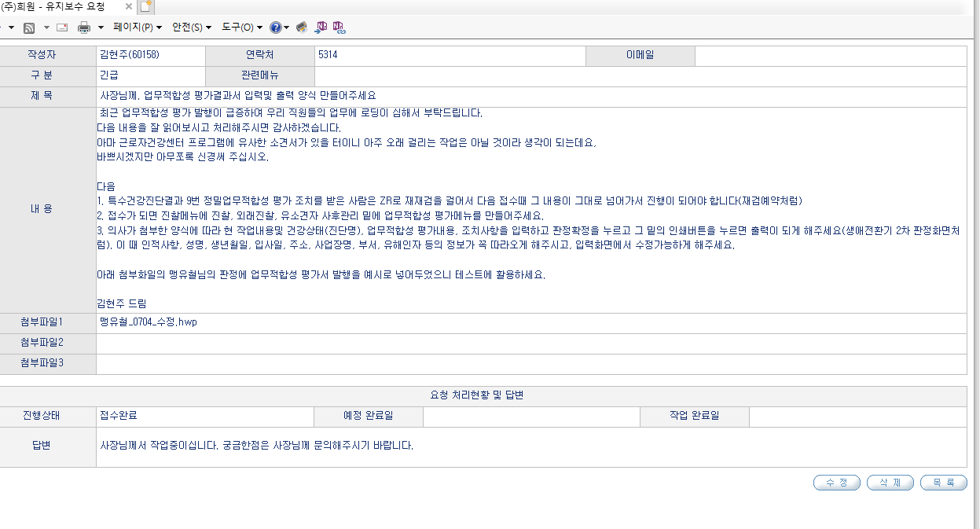This screenshot has height=529, width=980.
Task: Open the 도구(O) menu
Action: [x=241, y=28]
